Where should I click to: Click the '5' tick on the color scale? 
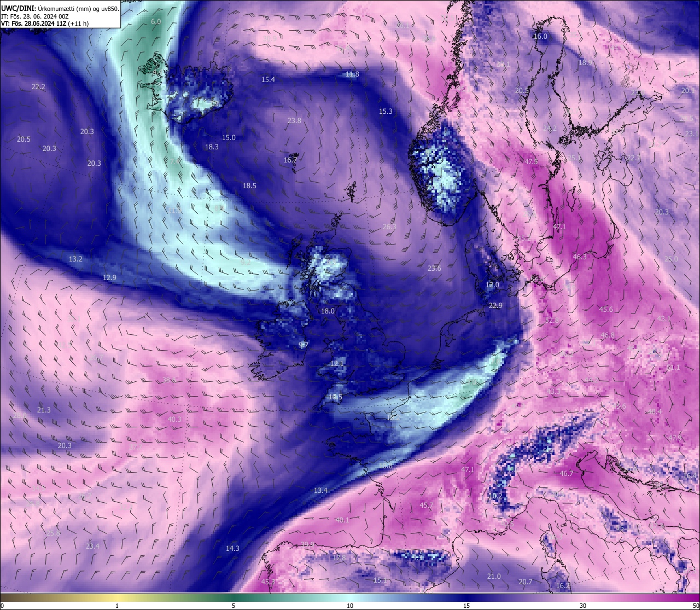coord(234,606)
